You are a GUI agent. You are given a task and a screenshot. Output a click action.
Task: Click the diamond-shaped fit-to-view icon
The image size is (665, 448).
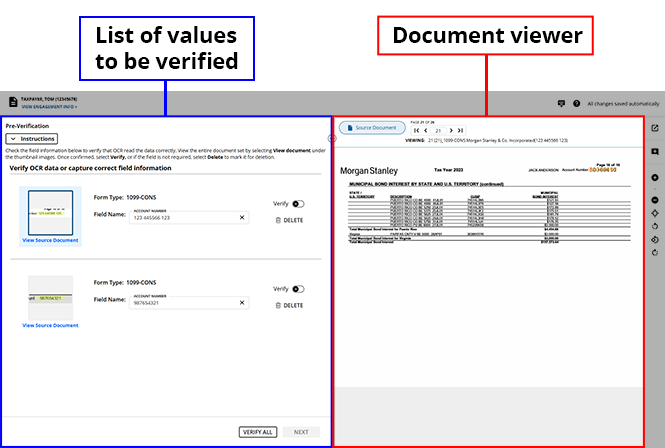pos(655,213)
